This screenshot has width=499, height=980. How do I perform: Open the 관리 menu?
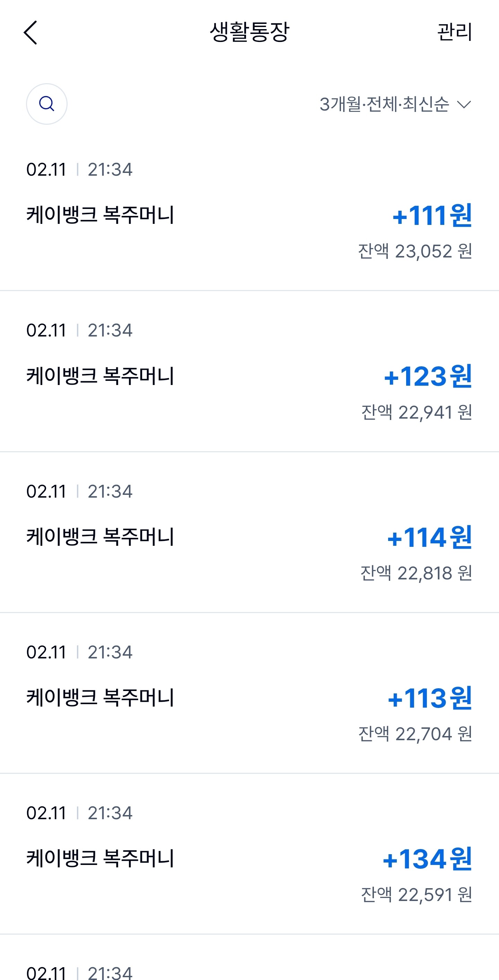coord(455,32)
